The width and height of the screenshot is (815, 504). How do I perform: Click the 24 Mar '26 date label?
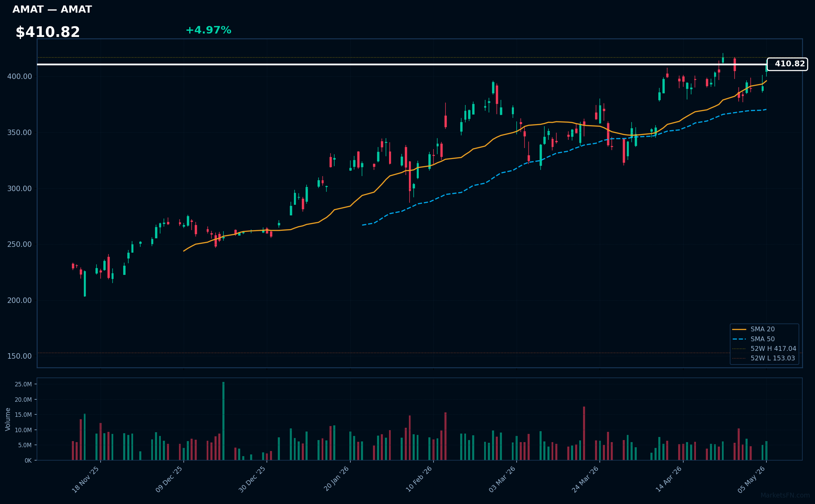click(x=585, y=479)
